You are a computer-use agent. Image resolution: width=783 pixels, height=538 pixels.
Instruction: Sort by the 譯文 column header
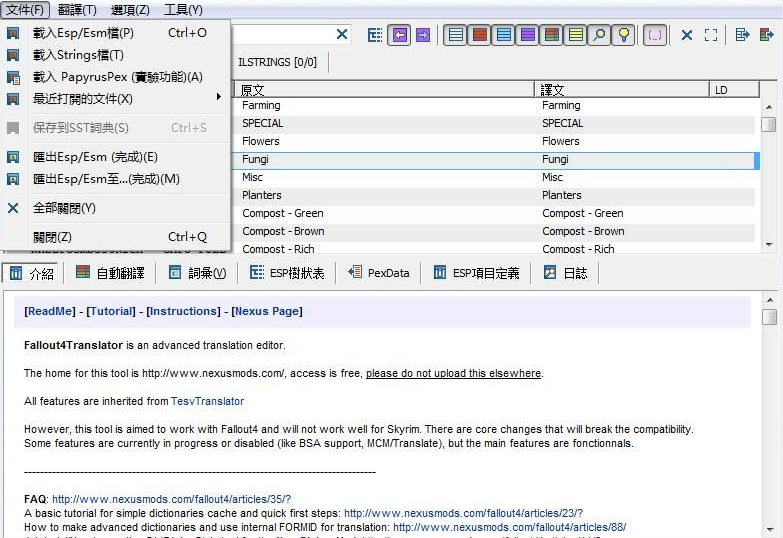point(622,90)
